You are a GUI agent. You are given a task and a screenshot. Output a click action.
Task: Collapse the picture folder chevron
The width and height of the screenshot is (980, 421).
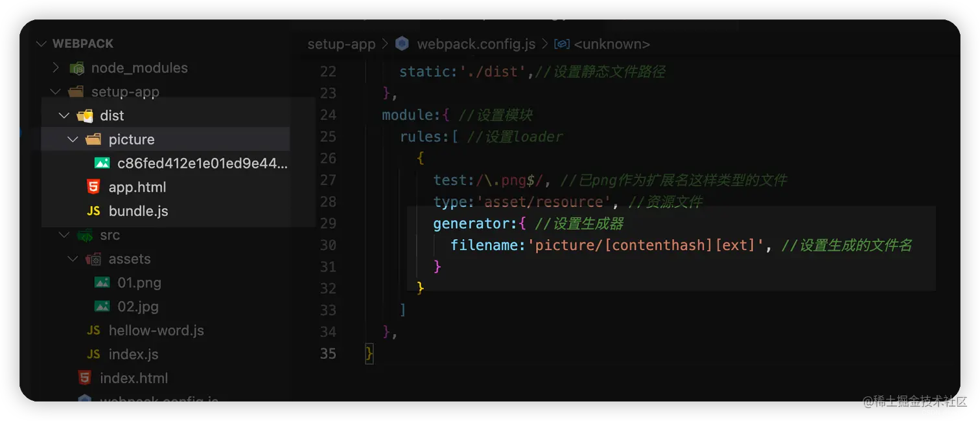[73, 139]
